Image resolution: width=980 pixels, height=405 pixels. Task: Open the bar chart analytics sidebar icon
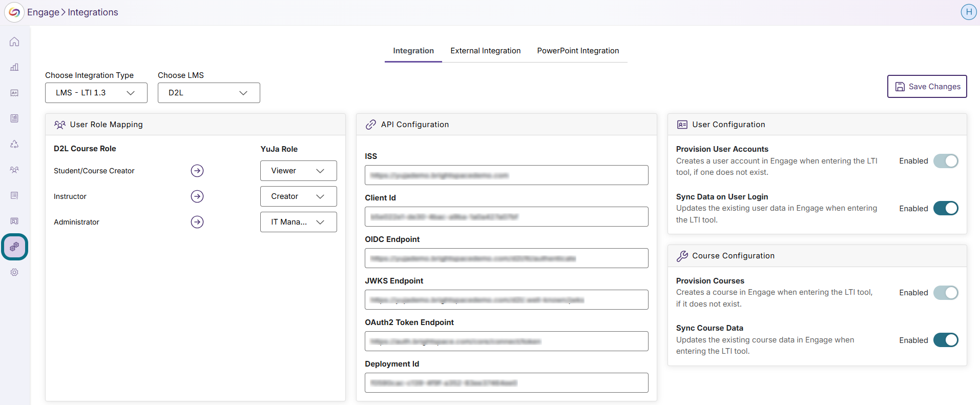(14, 67)
